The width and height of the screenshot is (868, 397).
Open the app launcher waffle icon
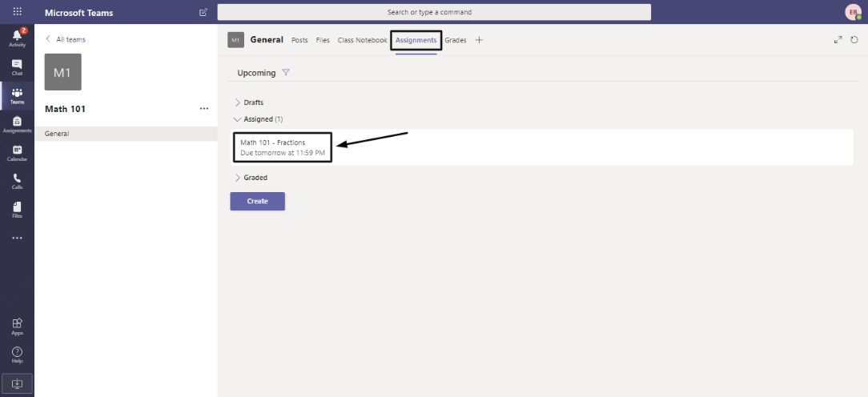click(x=17, y=12)
